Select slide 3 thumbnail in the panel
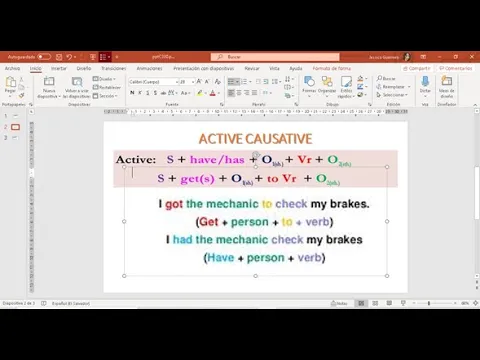480x360 pixels. click(x=15, y=138)
